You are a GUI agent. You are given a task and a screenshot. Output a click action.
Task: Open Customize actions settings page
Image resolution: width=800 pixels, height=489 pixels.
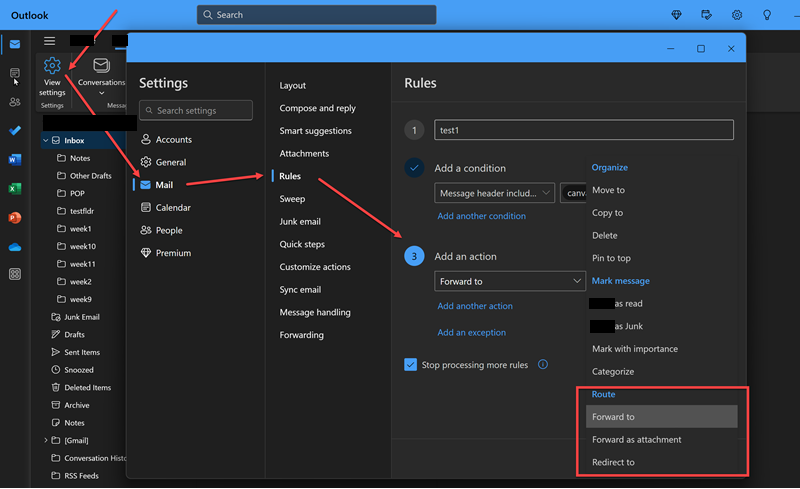(x=315, y=267)
